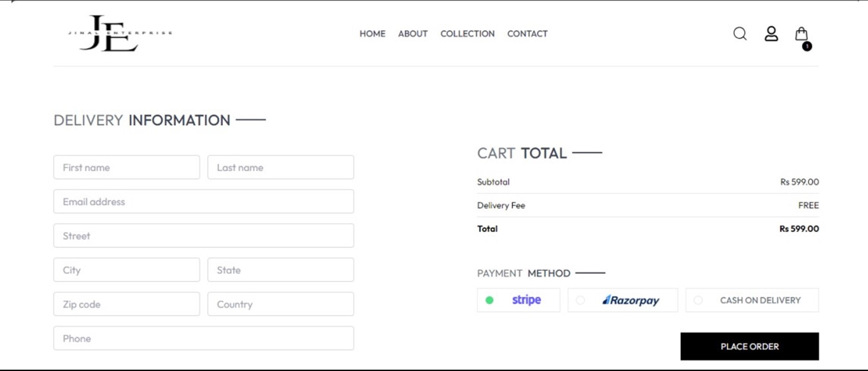Click into the Last name field
Viewport: 868px width, 371px height.
pyautogui.click(x=281, y=167)
